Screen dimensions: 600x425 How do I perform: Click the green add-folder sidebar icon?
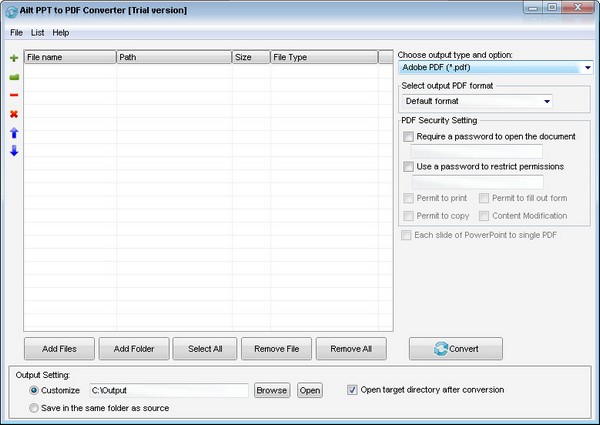point(14,77)
